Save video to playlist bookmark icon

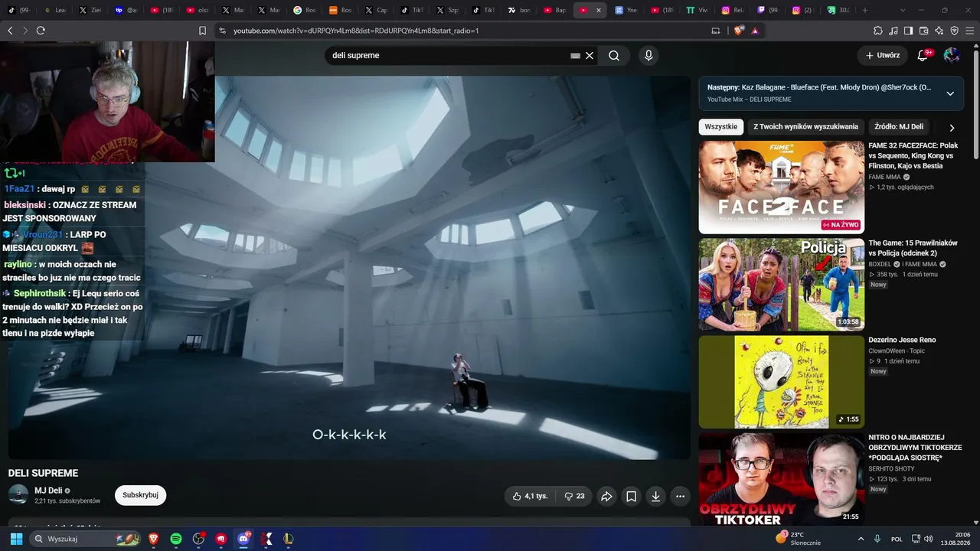pos(631,496)
